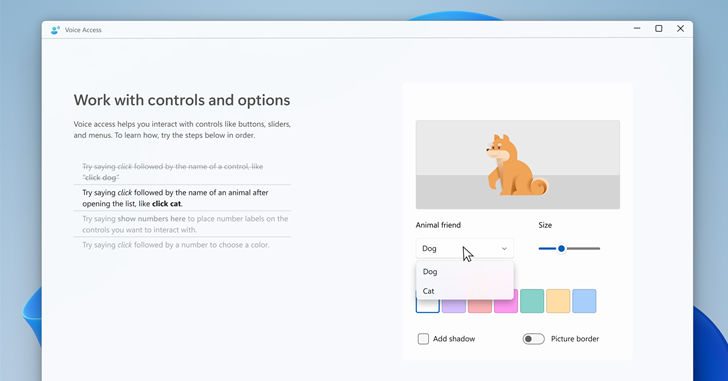Viewport: 728px width, 381px height.
Task: Click the Voice Access app icon in title bar
Action: [x=55, y=30]
